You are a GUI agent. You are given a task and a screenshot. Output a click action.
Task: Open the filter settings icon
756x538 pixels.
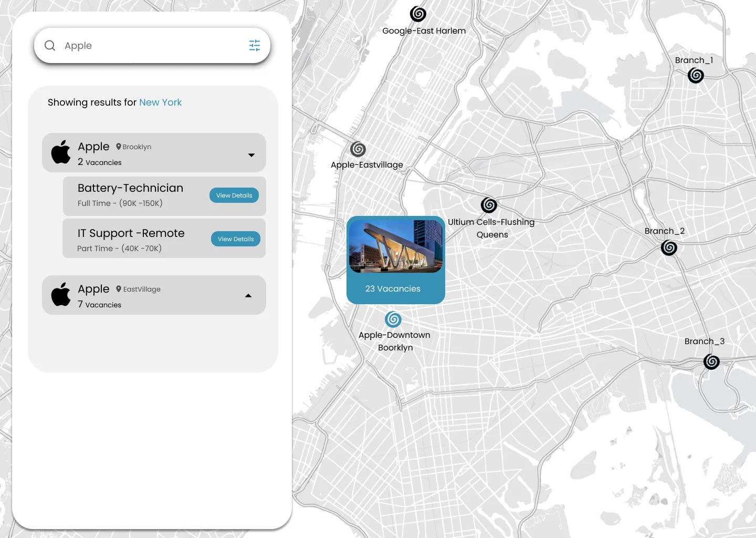[255, 46]
